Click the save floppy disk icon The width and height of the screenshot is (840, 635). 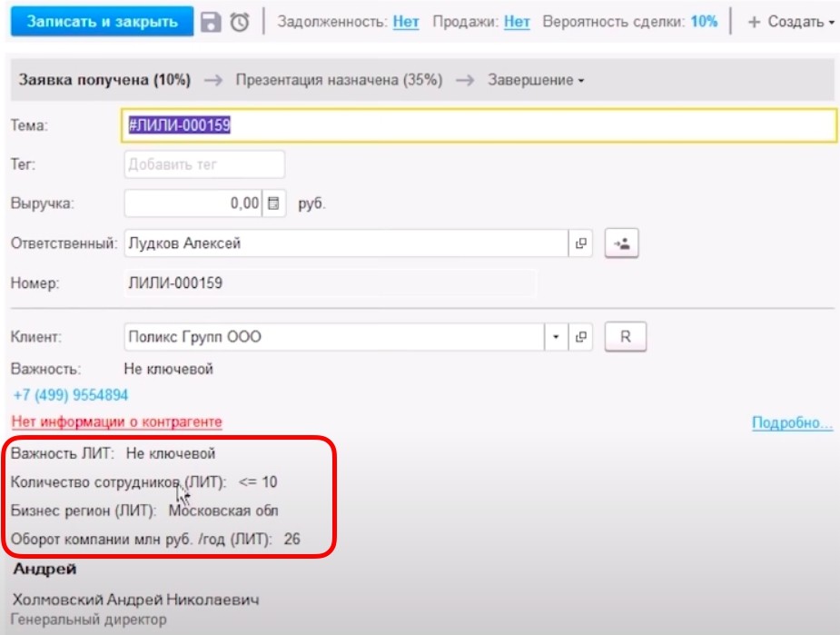pyautogui.click(x=211, y=22)
